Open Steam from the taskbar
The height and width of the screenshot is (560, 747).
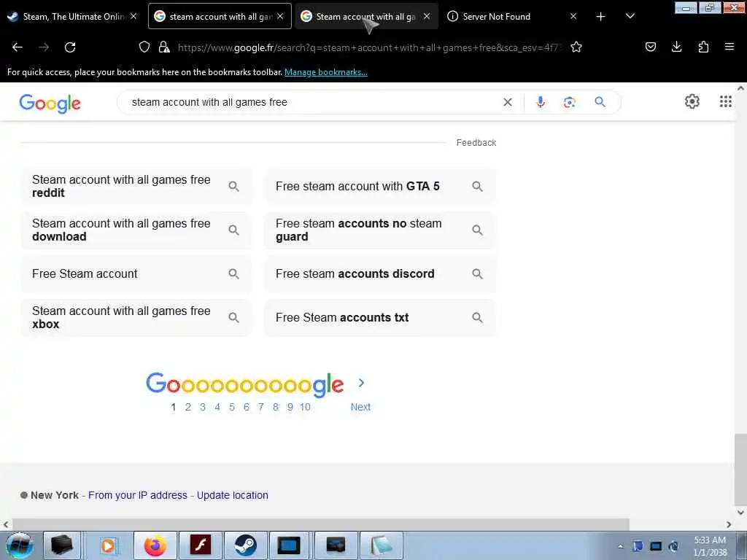tap(245, 545)
